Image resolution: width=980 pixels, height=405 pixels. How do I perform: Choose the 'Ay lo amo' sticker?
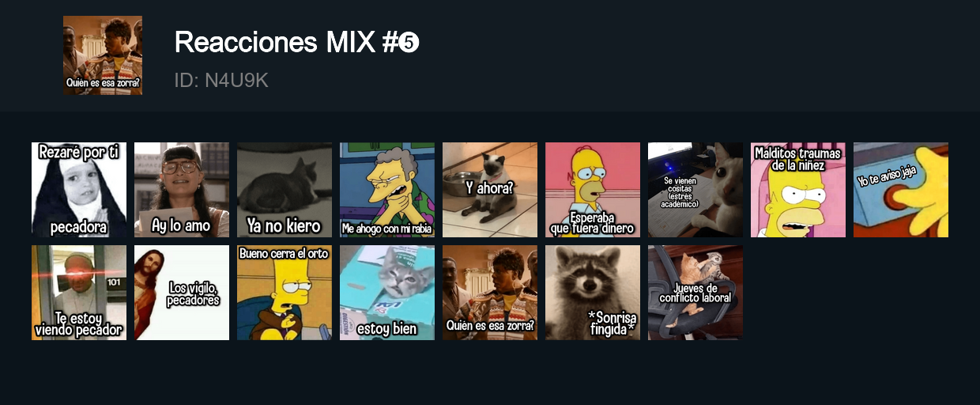pos(182,190)
